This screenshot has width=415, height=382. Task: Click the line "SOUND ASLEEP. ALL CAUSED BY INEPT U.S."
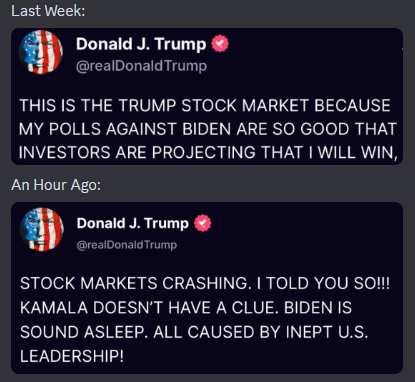(194, 332)
